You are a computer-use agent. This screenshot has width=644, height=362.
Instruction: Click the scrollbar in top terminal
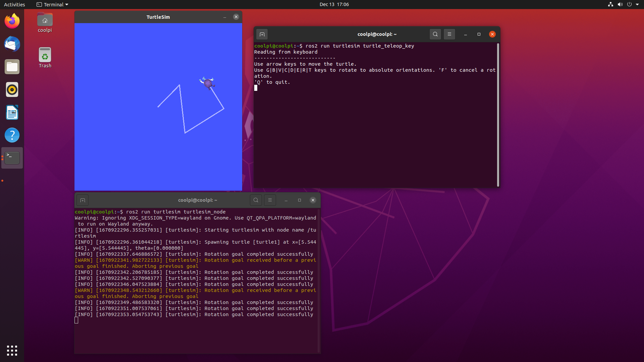click(498, 115)
